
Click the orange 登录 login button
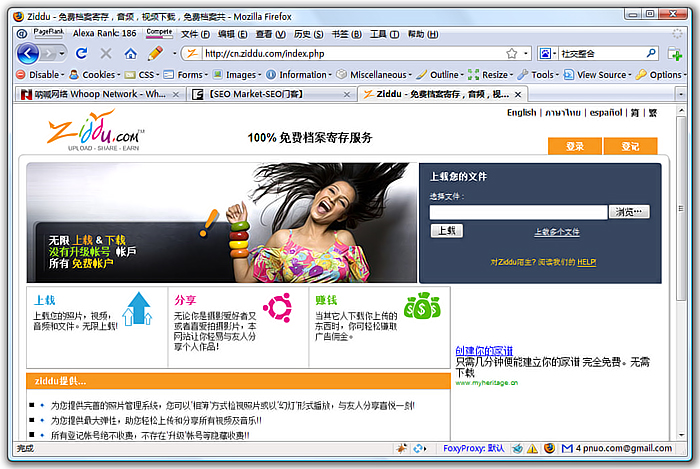(575, 146)
